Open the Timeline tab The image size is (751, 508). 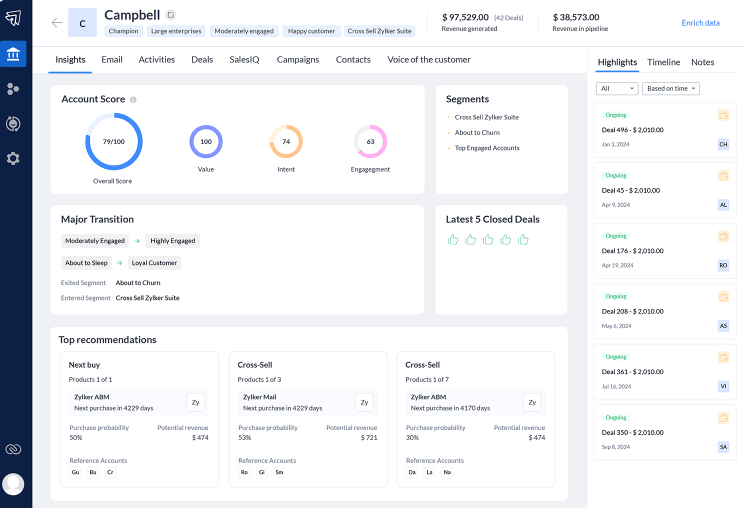click(663, 62)
